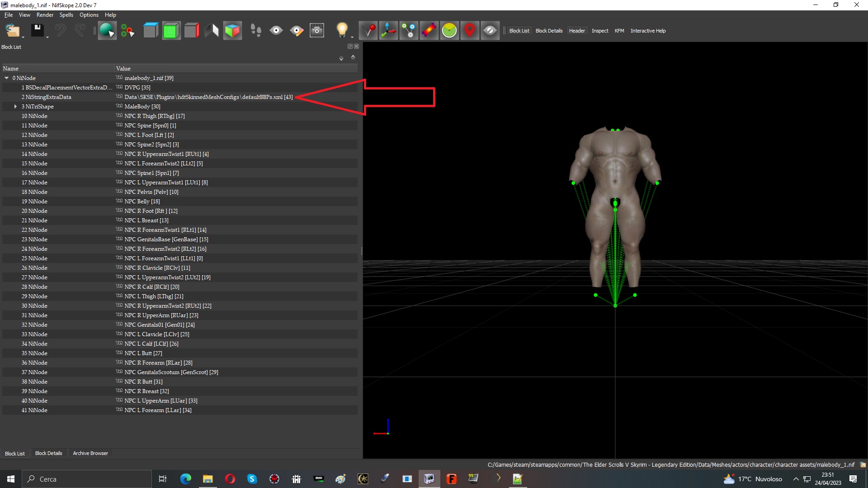This screenshot has width=868, height=488.
Task: Show hidden system tray icons chevron
Action: pos(796,479)
